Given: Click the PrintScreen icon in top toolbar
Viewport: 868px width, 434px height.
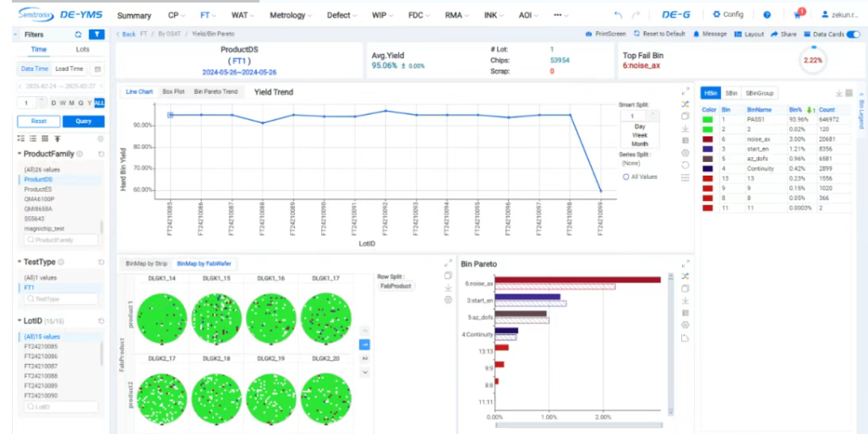Looking at the screenshot, I should [590, 34].
